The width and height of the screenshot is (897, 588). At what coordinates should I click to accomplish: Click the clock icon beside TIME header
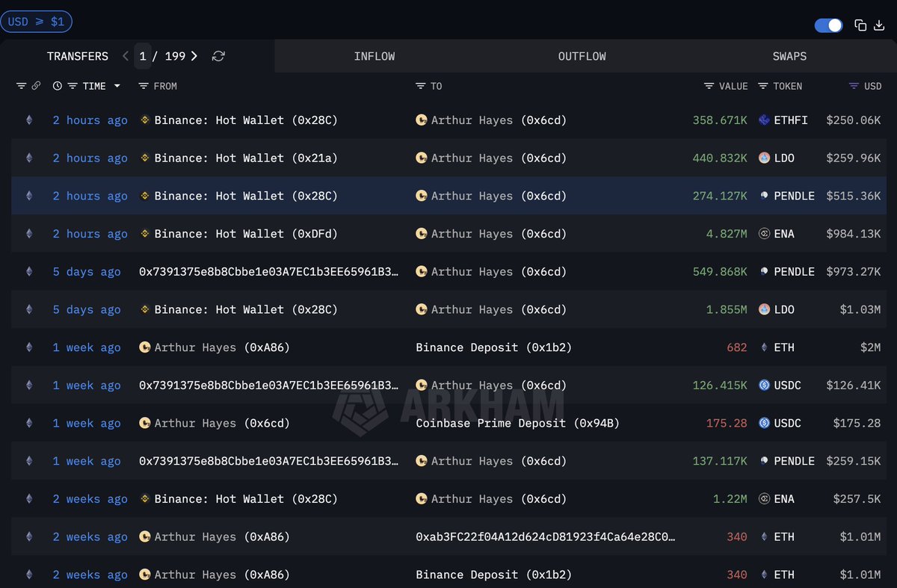(x=58, y=86)
